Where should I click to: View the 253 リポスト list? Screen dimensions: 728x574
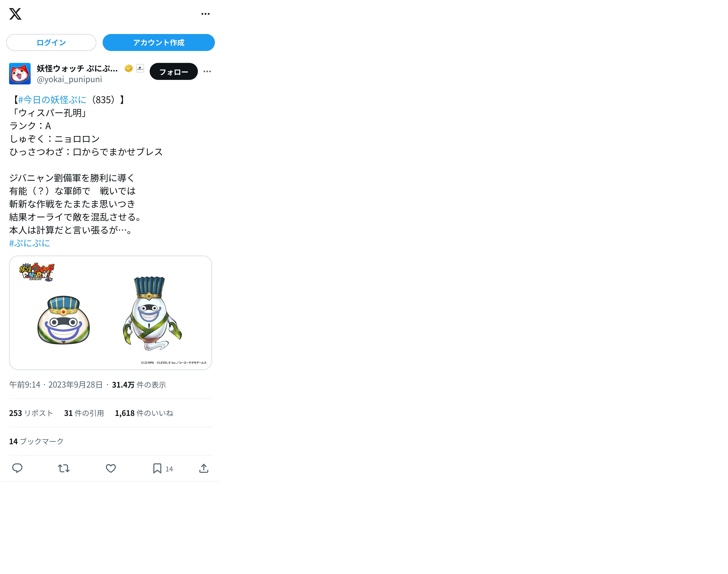tap(31, 413)
